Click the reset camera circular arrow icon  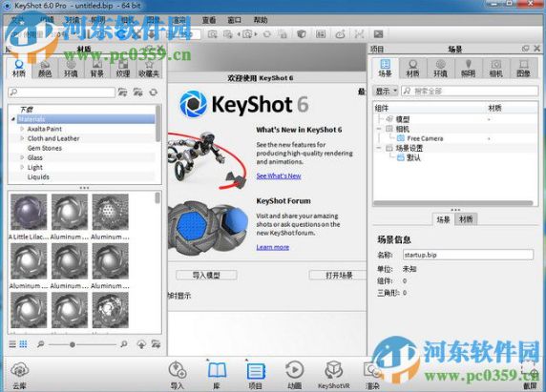267,34
